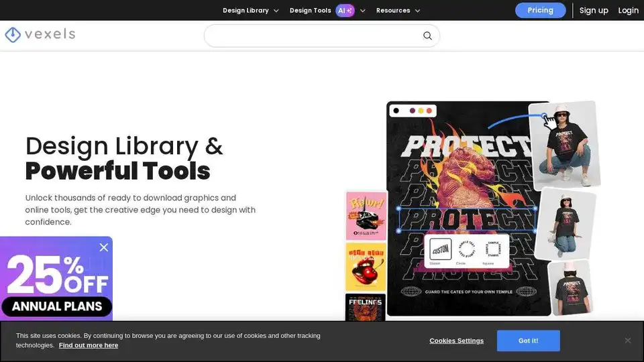
Task: Select the yellow color dot in mockup
Action: pos(421,111)
